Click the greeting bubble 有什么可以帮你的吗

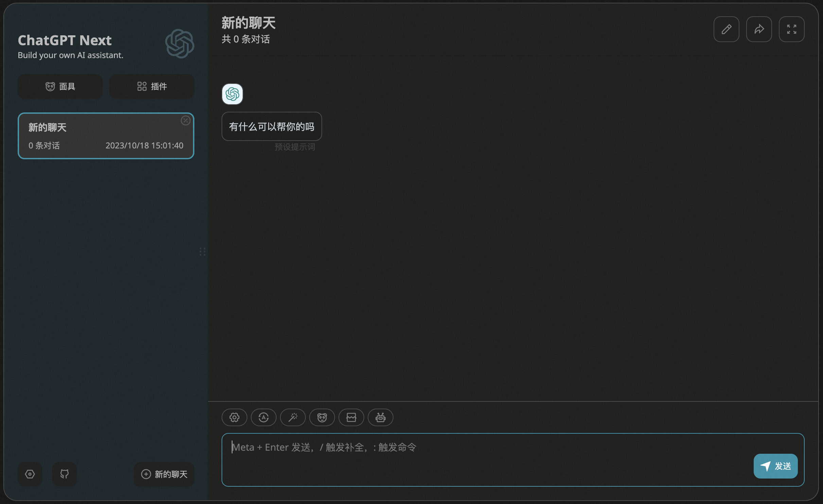[272, 126]
